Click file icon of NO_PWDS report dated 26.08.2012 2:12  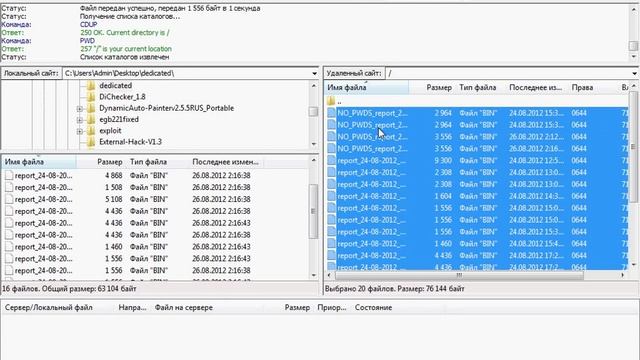(331, 137)
